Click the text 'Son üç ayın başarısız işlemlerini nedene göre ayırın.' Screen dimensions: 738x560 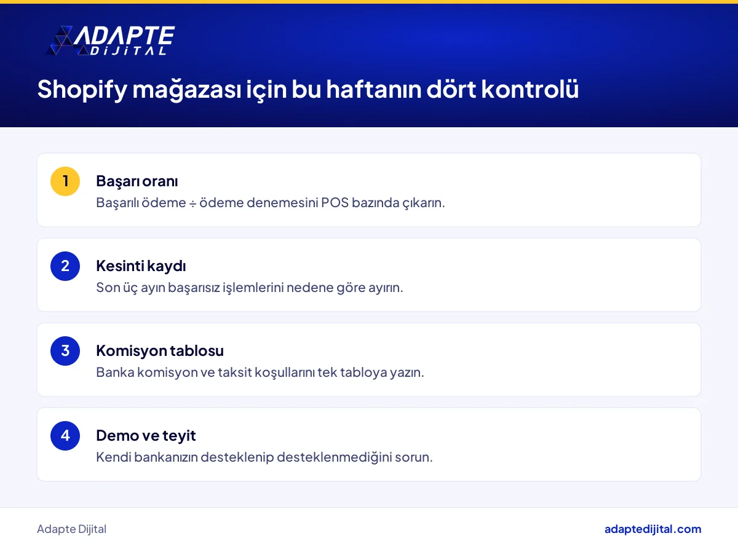click(250, 288)
